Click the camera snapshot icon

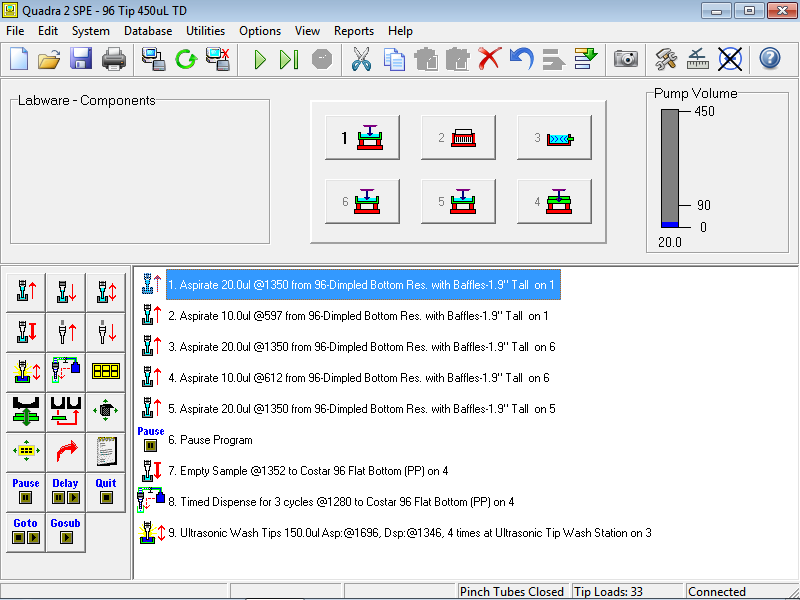pyautogui.click(x=626, y=59)
